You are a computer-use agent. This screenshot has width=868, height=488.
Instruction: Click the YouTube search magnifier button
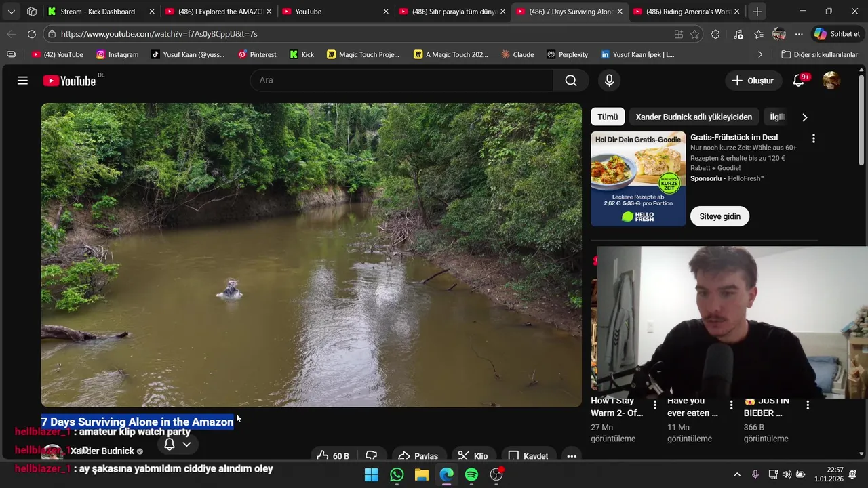(x=571, y=81)
